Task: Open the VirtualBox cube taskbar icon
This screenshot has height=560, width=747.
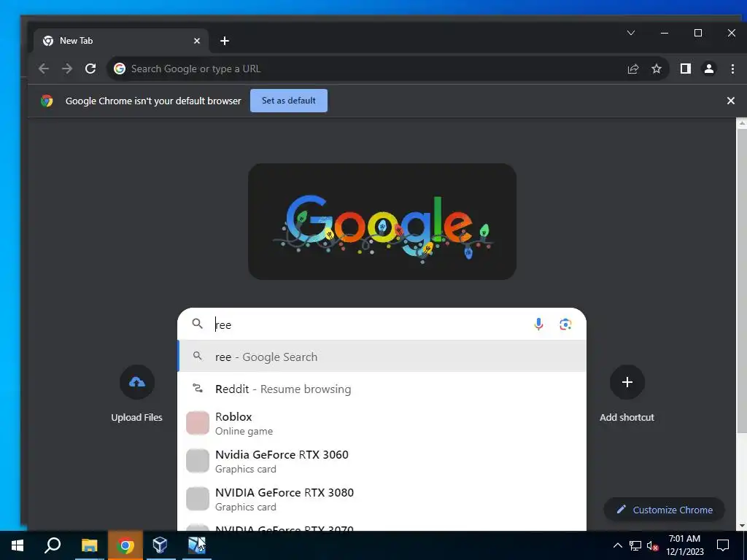Action: tap(160, 545)
